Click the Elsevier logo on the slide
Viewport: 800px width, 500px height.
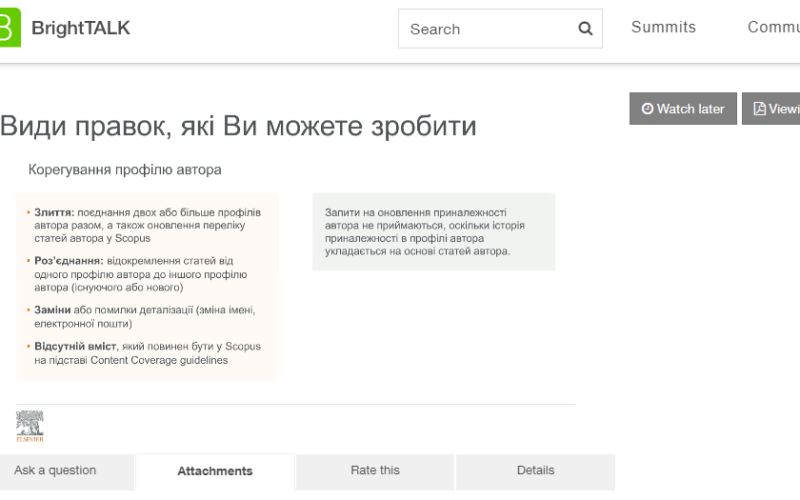[30, 426]
